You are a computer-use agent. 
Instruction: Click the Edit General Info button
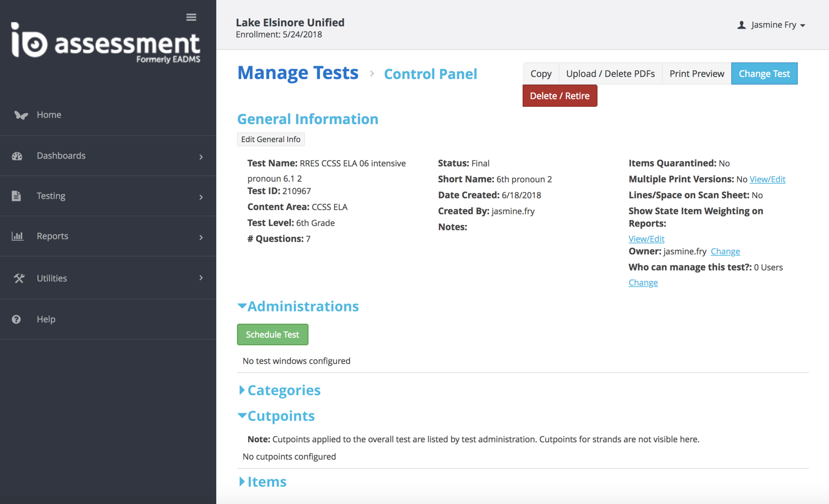click(x=270, y=139)
